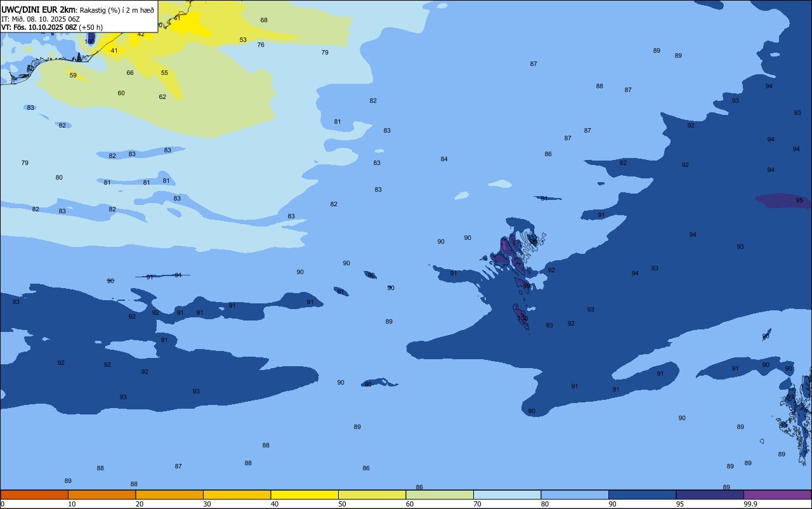Click the 'UWC/DINI EUR 2km' title text
This screenshot has height=509, width=812.
39,10
